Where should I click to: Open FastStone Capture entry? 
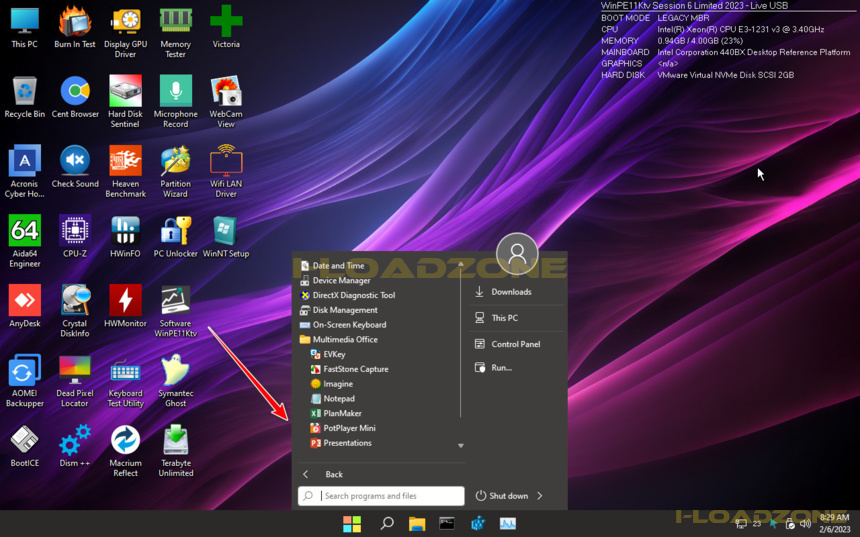point(349,369)
